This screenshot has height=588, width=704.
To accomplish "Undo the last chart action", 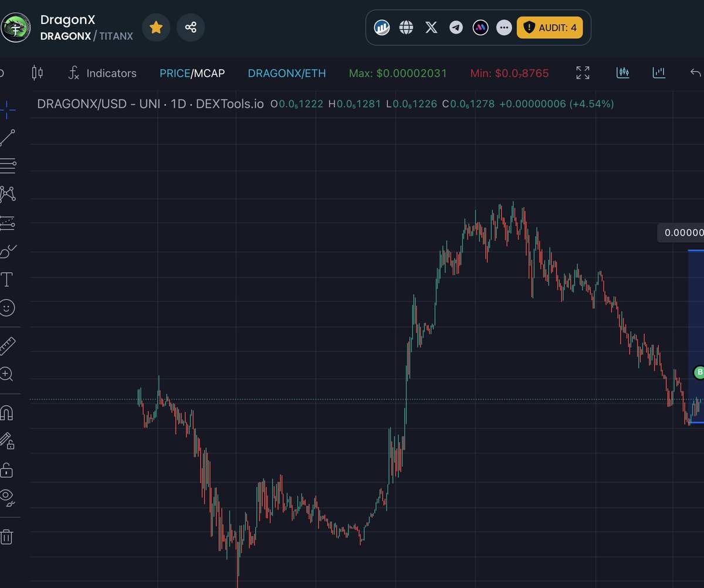I will click(696, 73).
